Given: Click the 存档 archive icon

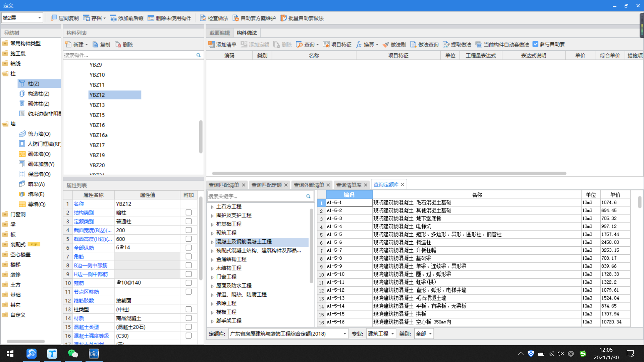Looking at the screenshot, I should [x=87, y=18].
